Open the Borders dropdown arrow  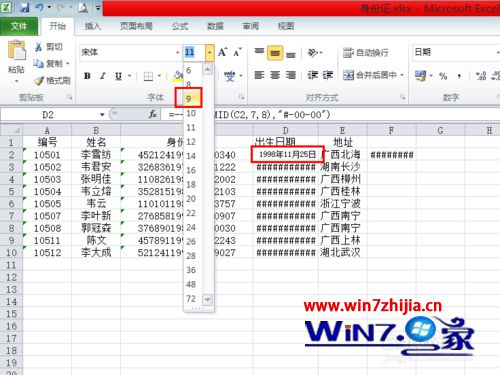pos(159,76)
